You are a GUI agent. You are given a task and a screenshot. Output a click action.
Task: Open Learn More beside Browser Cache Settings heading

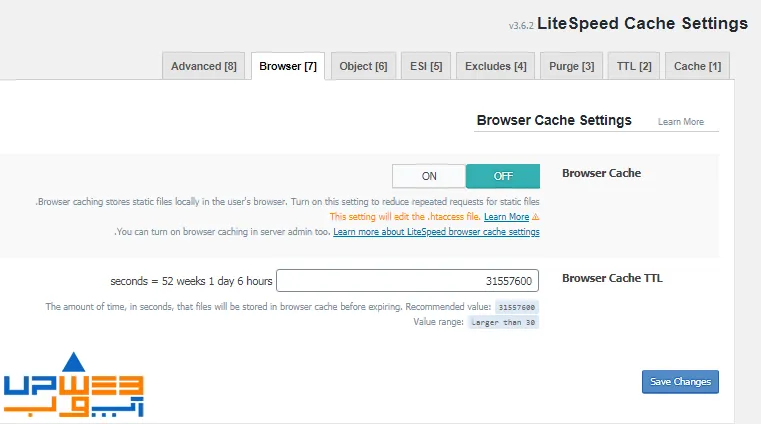tap(680, 122)
